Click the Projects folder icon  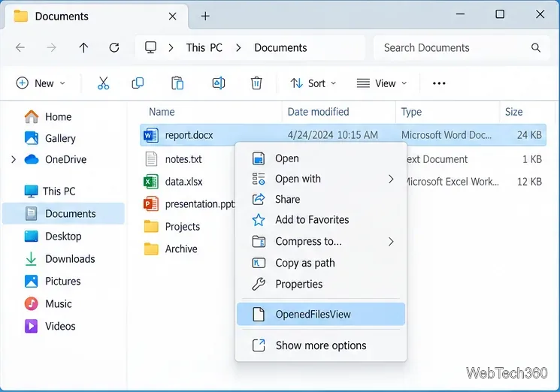click(x=151, y=227)
